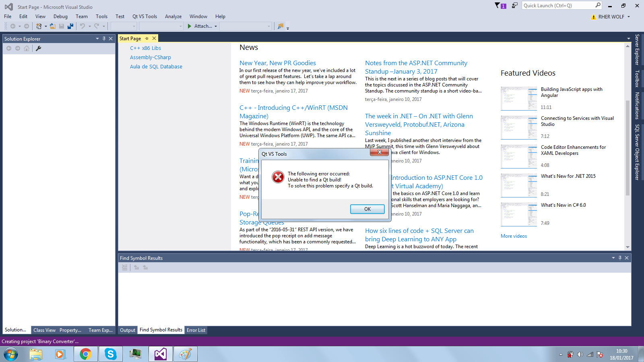Open the Debug menu
Image resolution: width=644 pixels, height=362 pixels.
60,16
